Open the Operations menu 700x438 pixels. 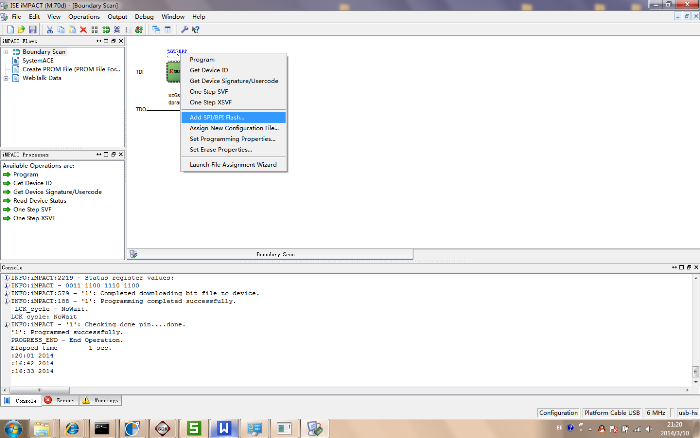84,17
